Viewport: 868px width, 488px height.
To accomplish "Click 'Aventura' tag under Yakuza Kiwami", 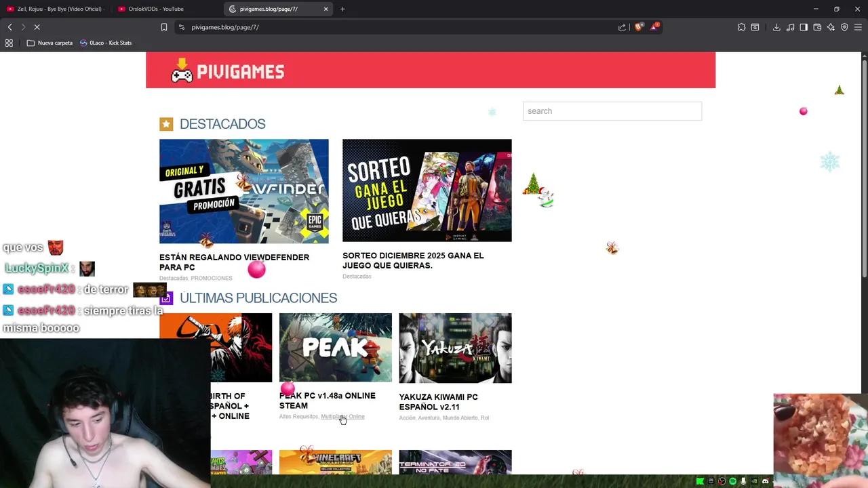I will click(x=429, y=418).
